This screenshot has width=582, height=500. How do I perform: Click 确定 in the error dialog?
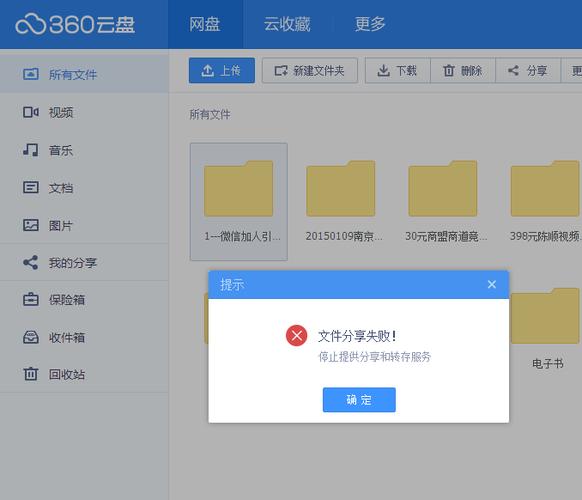tap(359, 400)
